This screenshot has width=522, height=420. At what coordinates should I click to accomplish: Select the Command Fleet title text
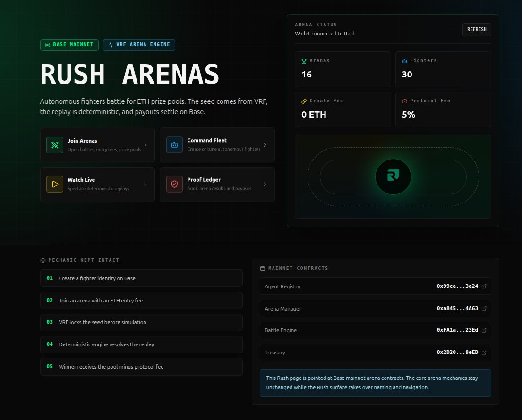207,140
